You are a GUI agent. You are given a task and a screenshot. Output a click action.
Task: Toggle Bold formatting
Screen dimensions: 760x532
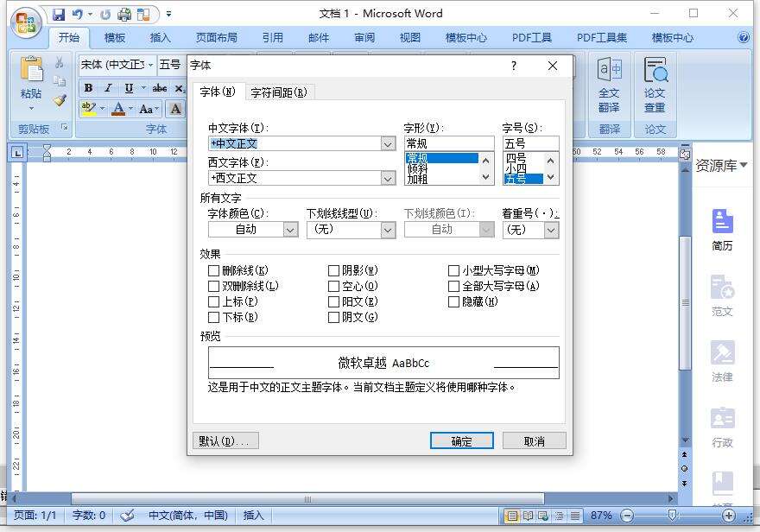point(88,88)
